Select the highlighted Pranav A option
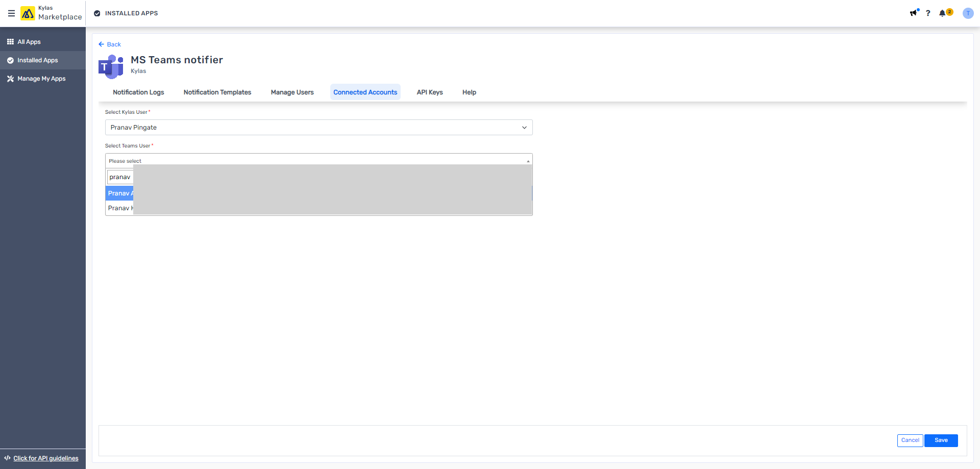The image size is (980, 469). pyautogui.click(x=319, y=193)
